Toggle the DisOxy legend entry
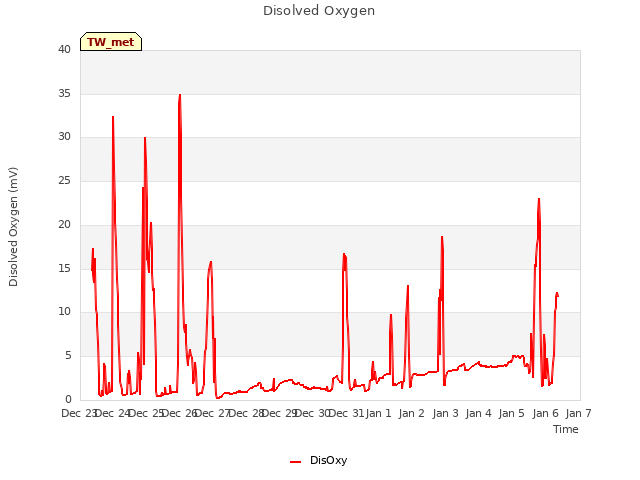640x480 pixels. click(318, 460)
